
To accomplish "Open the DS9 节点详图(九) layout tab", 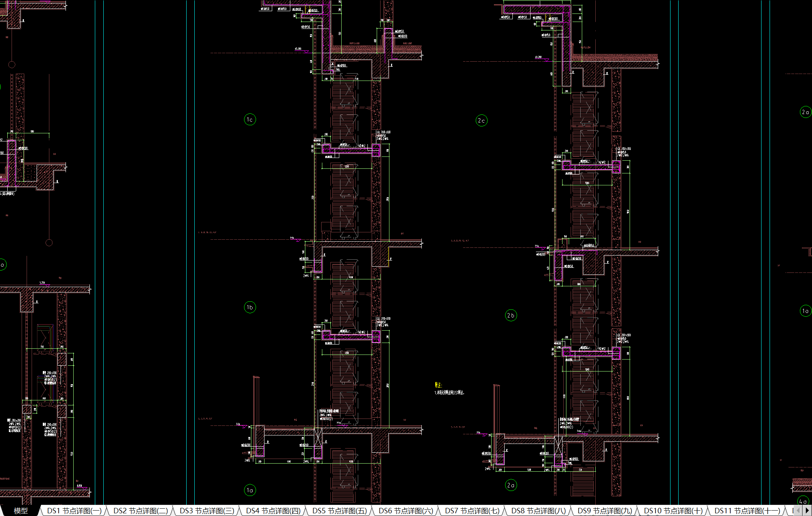I will point(605,511).
